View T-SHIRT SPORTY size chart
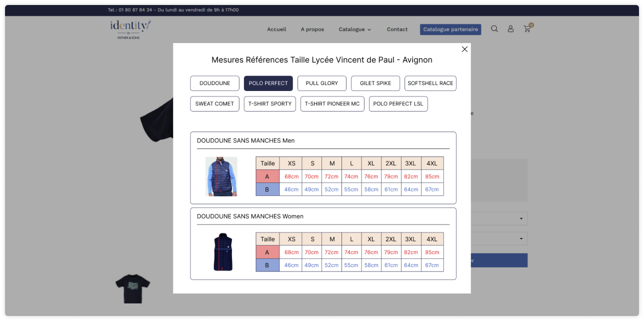The height and width of the screenshot is (321, 644). (x=269, y=104)
